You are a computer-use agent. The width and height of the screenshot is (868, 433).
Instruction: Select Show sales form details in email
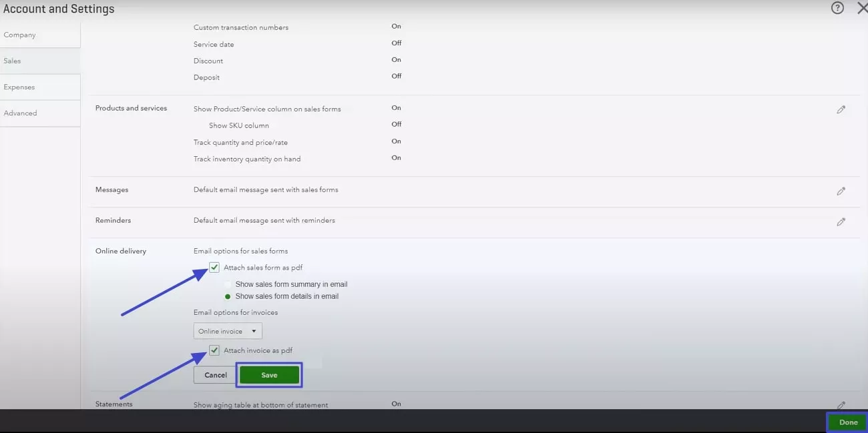228,296
